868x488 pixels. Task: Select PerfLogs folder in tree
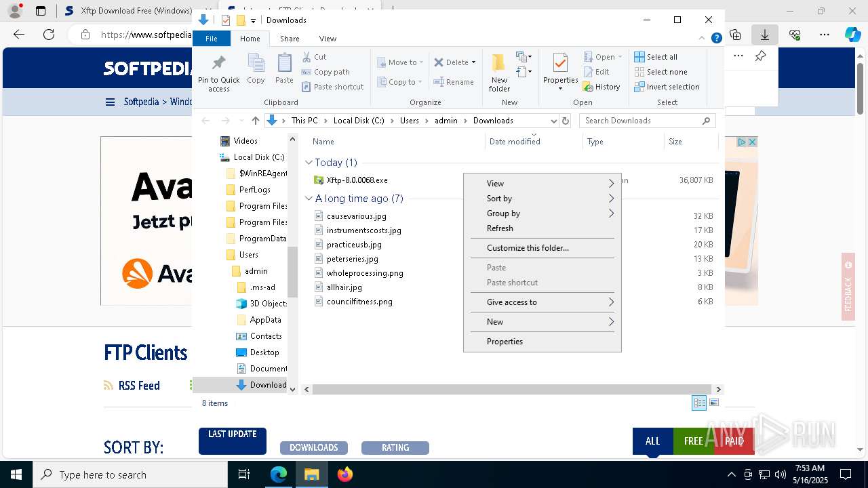(x=254, y=190)
